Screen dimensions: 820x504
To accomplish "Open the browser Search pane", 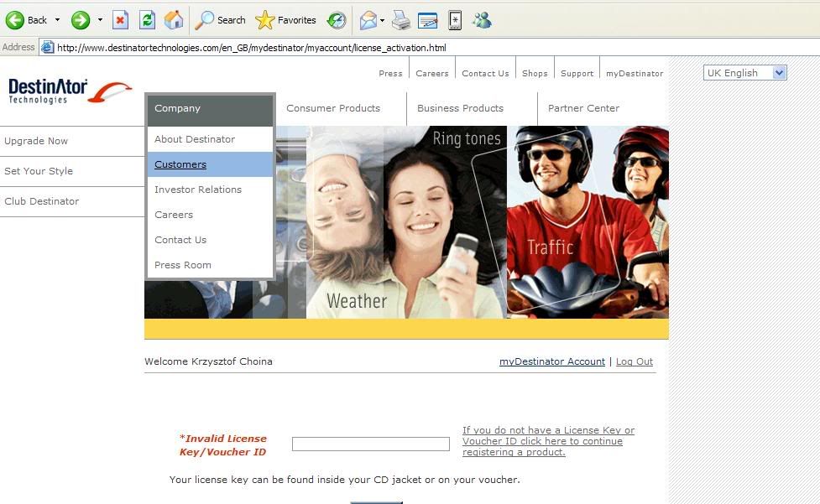I will 220,20.
